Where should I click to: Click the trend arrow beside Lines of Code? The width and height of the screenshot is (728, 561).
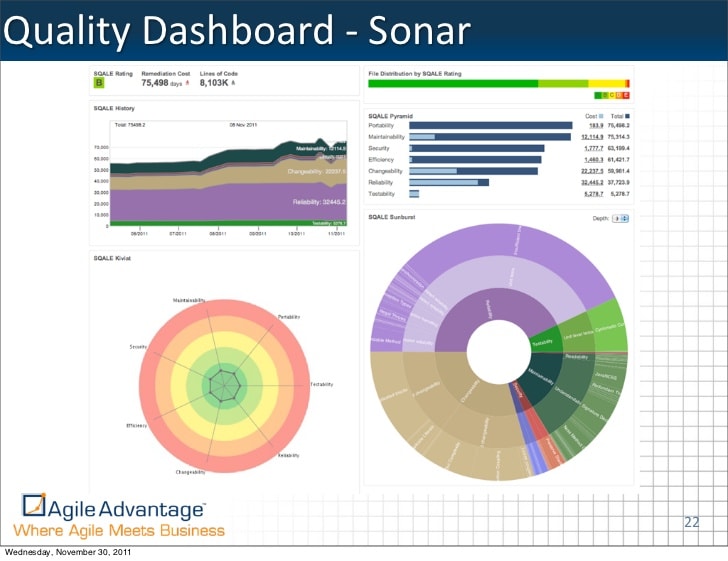click(234, 84)
